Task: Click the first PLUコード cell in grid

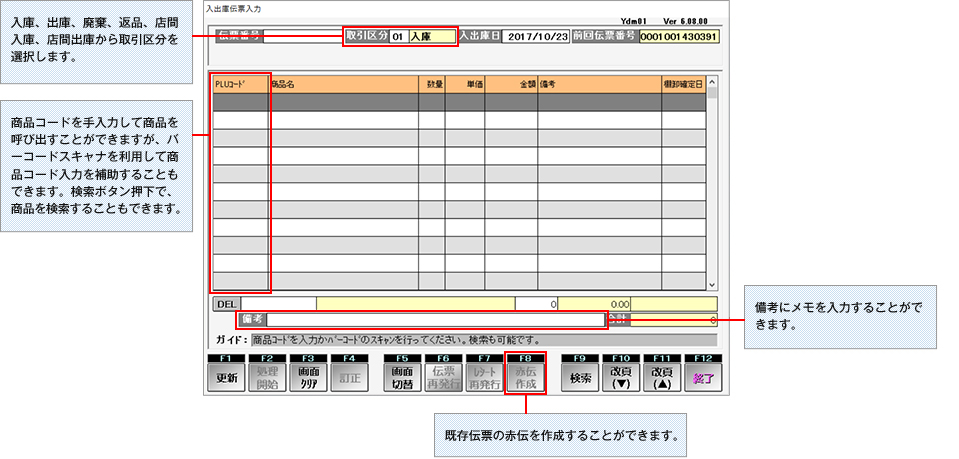Action: click(241, 102)
